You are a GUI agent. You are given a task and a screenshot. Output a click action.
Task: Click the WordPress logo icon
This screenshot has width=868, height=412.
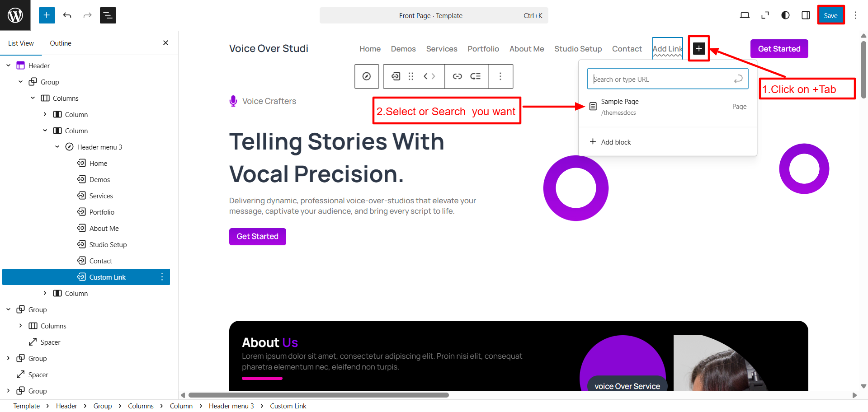[x=15, y=15]
